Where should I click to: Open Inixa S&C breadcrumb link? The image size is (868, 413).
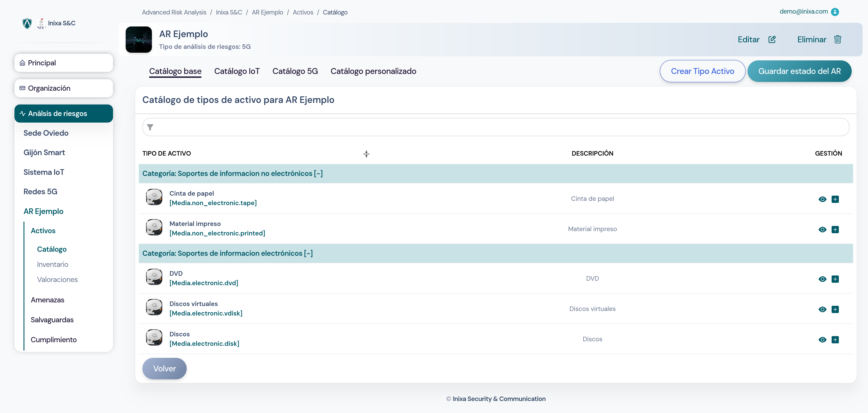(229, 12)
